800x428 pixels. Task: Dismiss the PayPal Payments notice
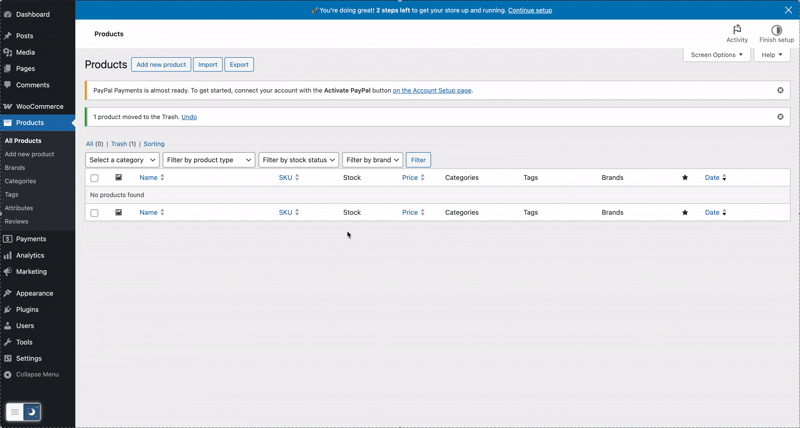point(780,90)
